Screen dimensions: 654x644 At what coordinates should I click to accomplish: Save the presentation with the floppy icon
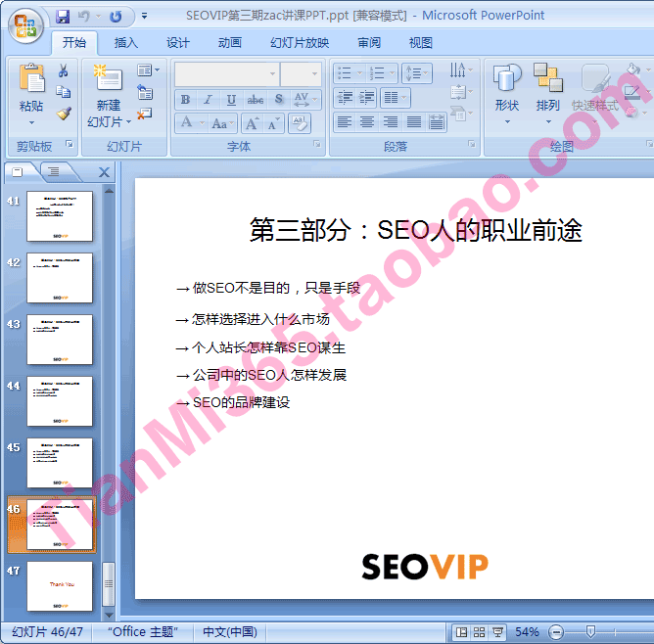(63, 17)
